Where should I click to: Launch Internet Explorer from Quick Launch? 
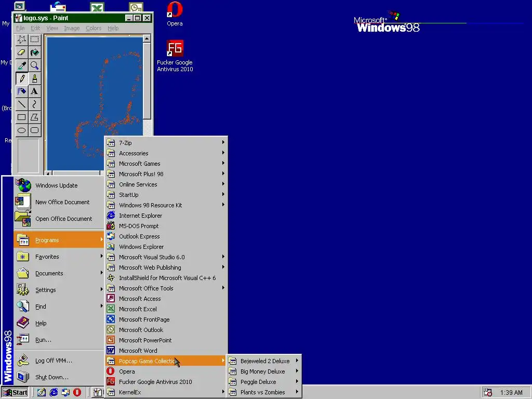click(54, 393)
